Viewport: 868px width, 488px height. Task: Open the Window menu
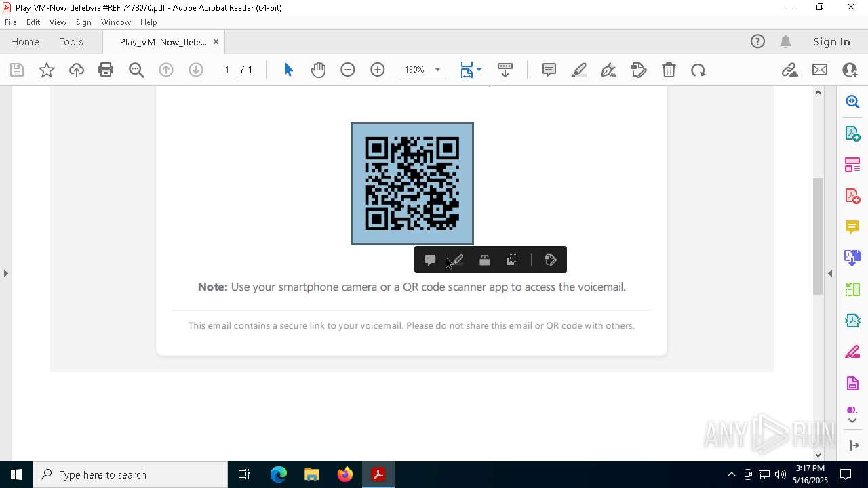pos(116,22)
